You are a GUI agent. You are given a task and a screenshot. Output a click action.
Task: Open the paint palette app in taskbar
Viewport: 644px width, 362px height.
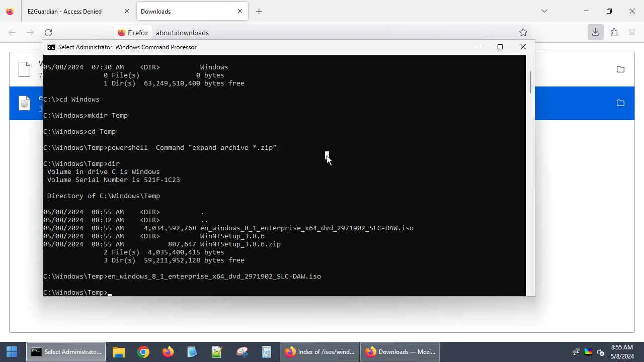(x=242, y=352)
